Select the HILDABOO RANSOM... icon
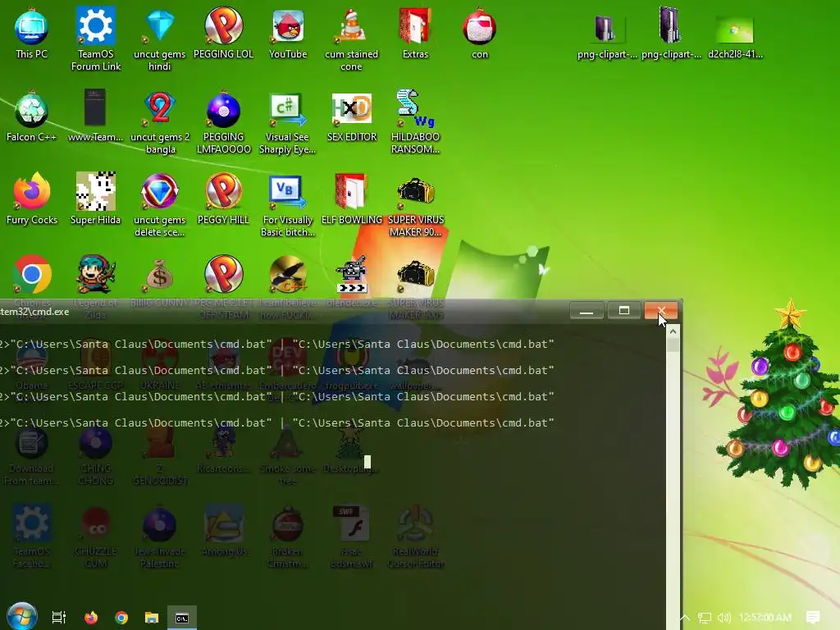Viewport: 840px width, 630px height. (415, 121)
